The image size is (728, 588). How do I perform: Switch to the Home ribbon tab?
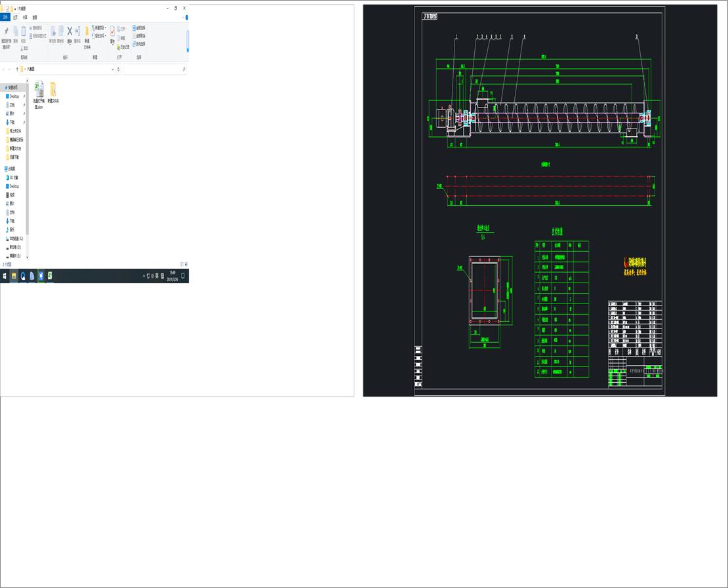(15, 17)
